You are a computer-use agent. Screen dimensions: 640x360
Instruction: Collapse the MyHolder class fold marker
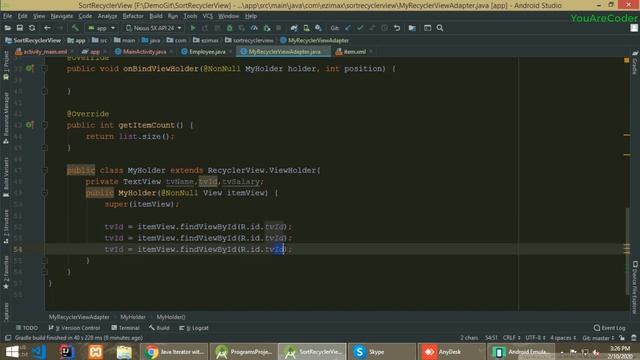click(44, 170)
